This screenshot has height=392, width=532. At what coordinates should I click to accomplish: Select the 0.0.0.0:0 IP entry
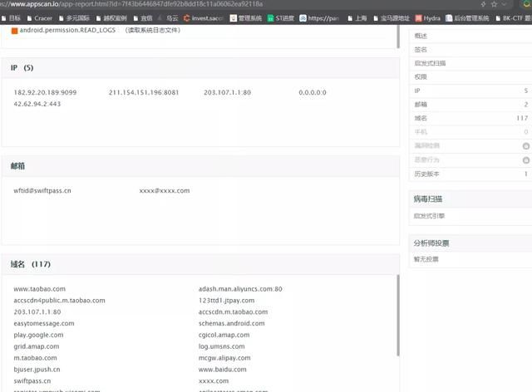click(x=313, y=92)
